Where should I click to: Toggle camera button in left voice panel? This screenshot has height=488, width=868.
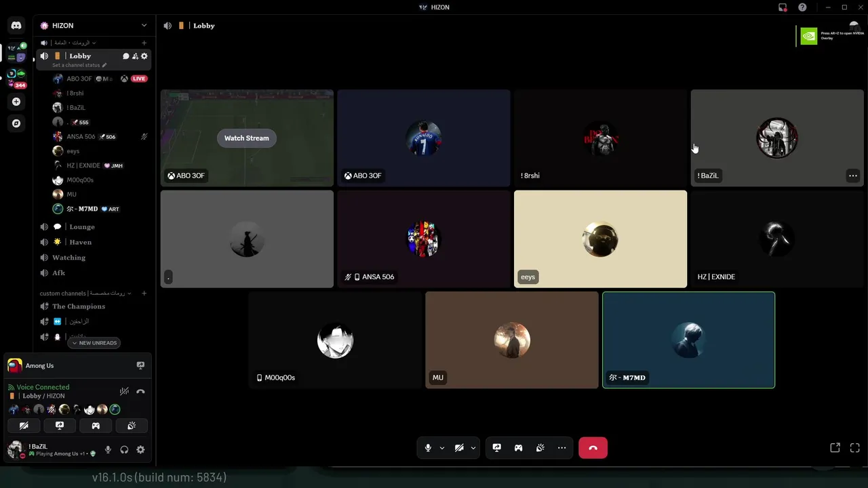(x=24, y=426)
